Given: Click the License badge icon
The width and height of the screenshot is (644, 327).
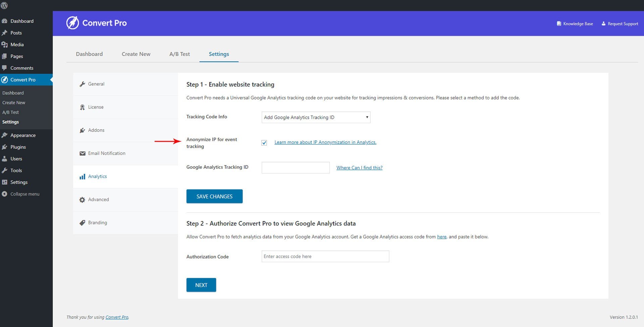Looking at the screenshot, I should coord(82,107).
